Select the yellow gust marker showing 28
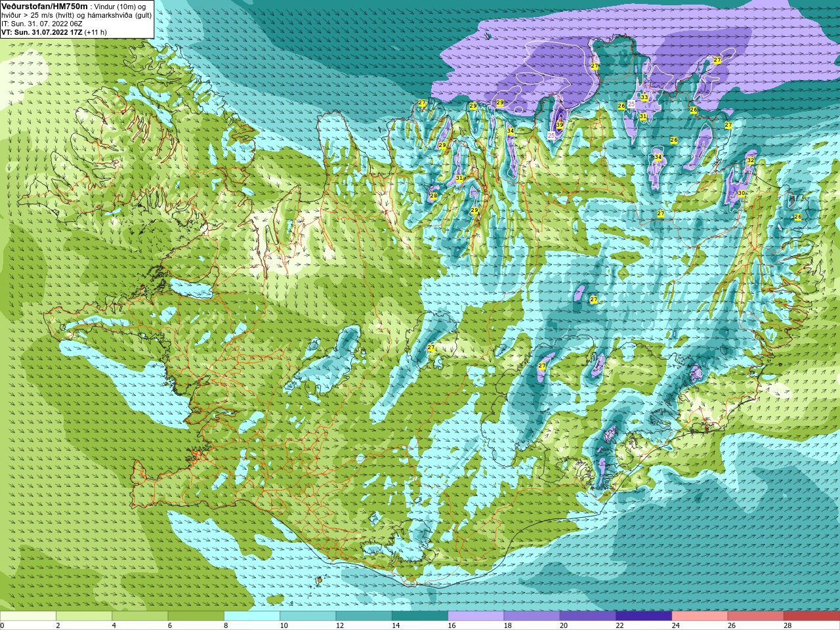Image resolution: width=840 pixels, height=630 pixels. (433, 196)
